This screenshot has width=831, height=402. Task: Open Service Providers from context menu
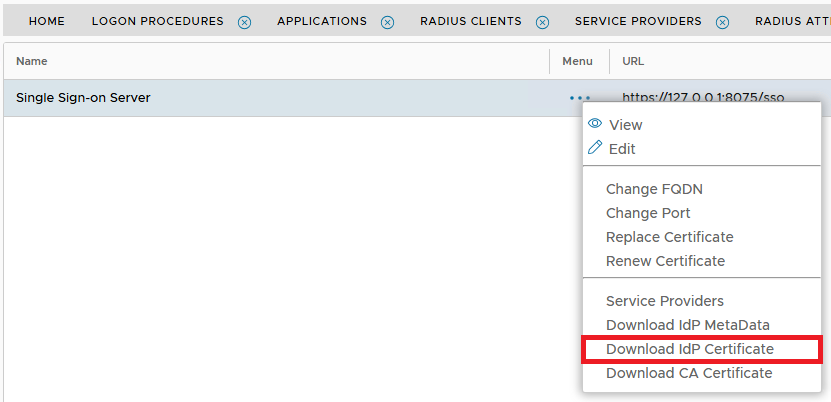[664, 301]
